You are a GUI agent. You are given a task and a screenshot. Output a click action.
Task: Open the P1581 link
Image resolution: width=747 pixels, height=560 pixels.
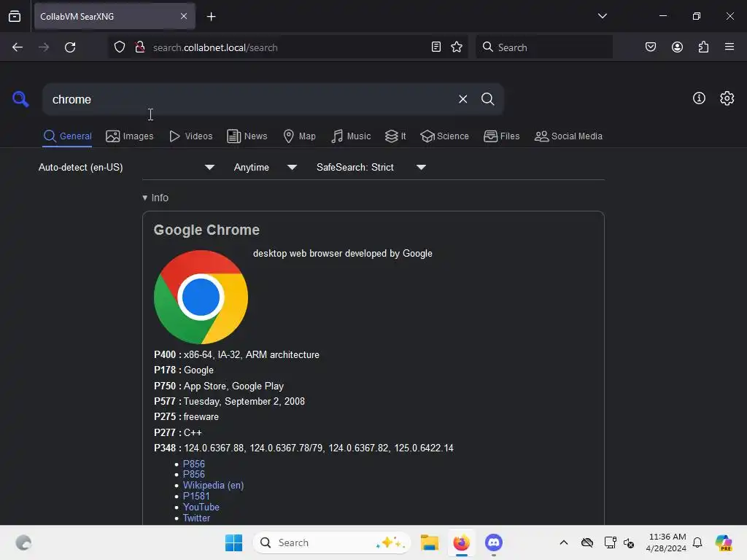(x=196, y=496)
